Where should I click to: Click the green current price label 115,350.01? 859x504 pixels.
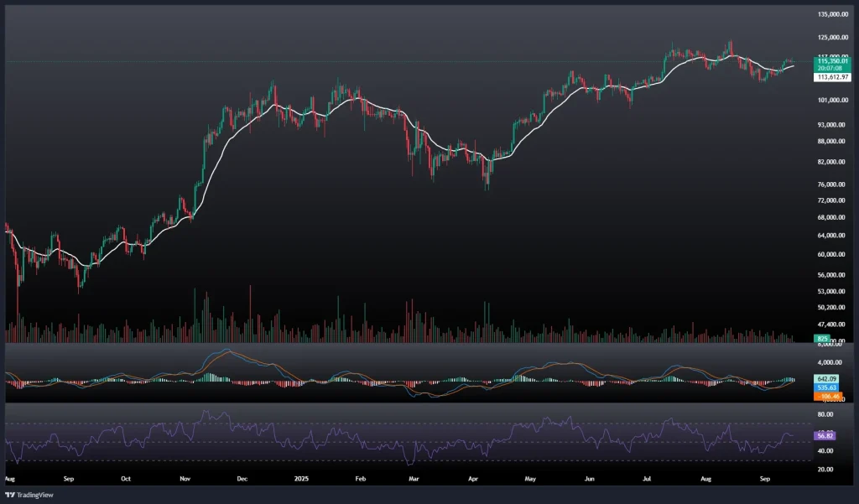pos(832,62)
